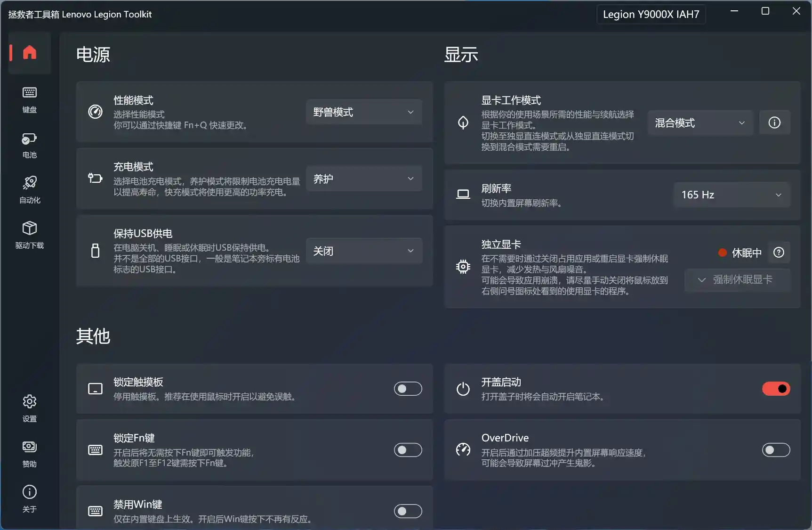Click the 拯救者工具箱 Lenovo Legion Toolkit title
Viewport: 812px width, 530px height.
(x=80, y=14)
